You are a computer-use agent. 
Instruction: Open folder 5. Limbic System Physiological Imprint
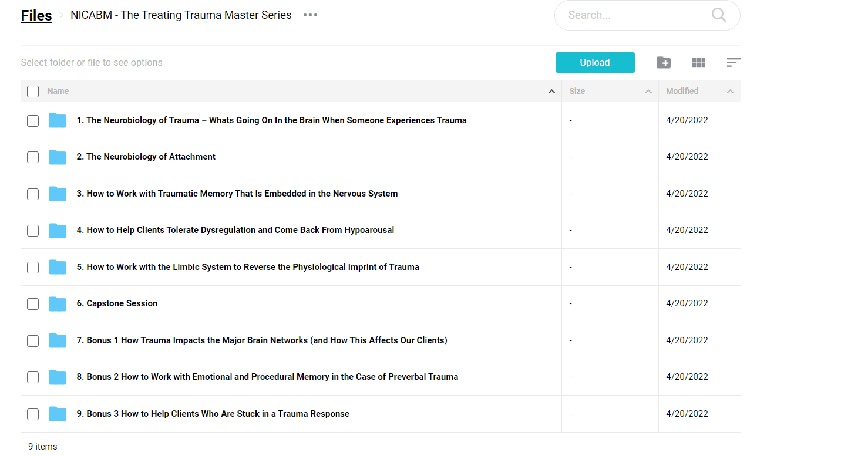point(247,267)
